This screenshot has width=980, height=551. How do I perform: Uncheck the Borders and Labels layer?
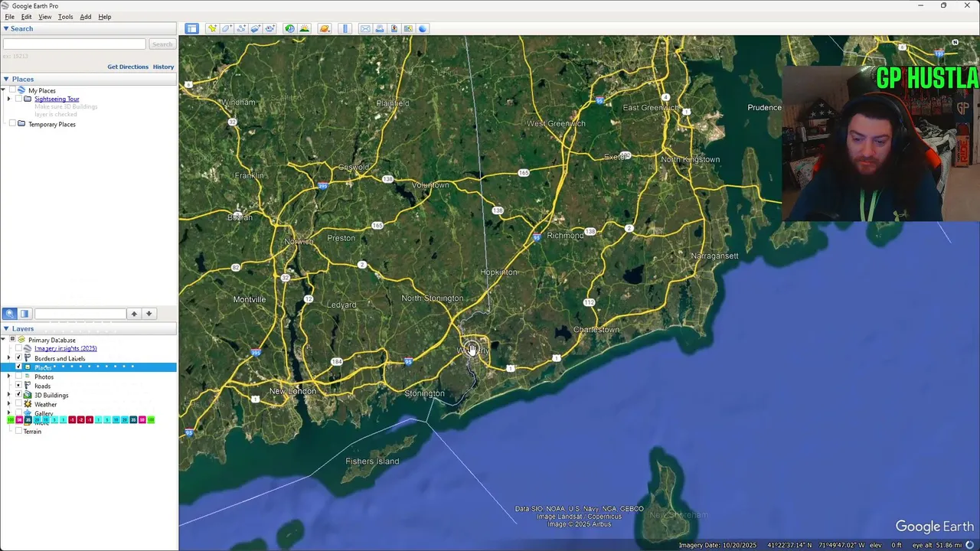point(18,358)
